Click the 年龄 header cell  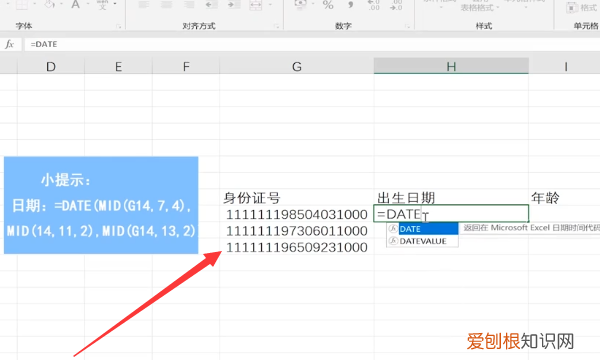tap(564, 197)
